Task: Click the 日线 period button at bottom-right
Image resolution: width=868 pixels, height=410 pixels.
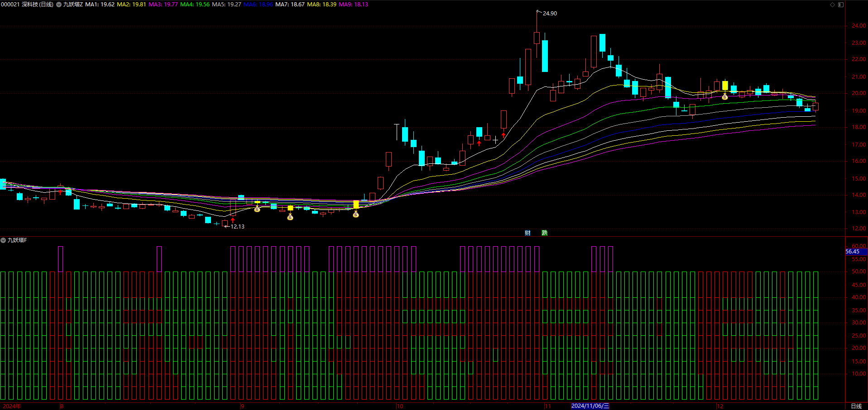Action: click(x=856, y=406)
